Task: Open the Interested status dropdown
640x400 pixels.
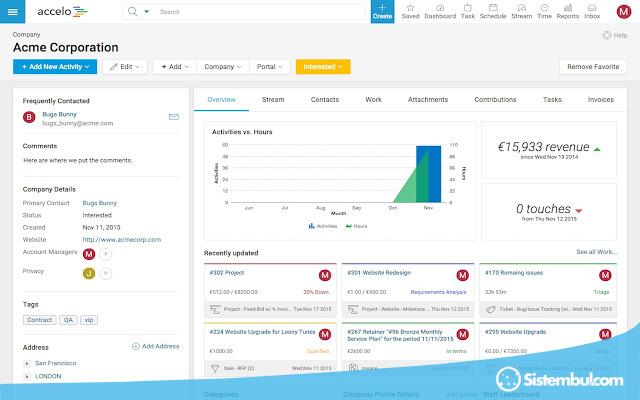Action: point(323,67)
